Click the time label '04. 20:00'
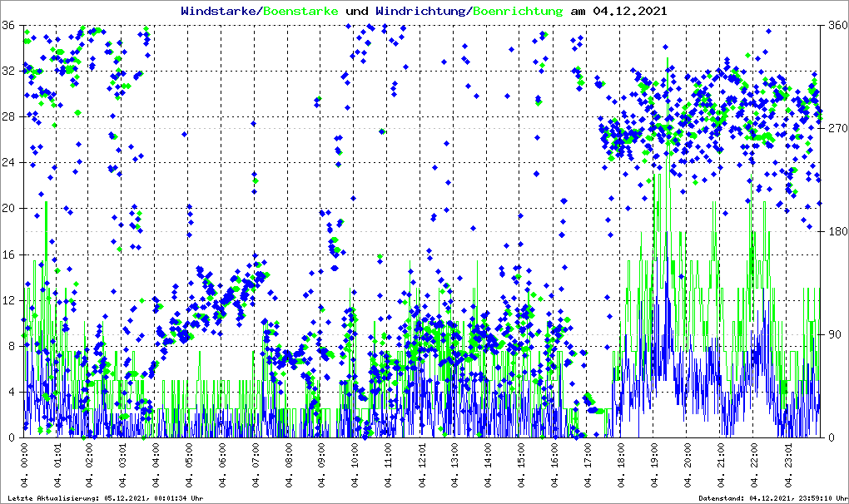Image resolution: width=849 pixels, height=504 pixels. [687, 465]
